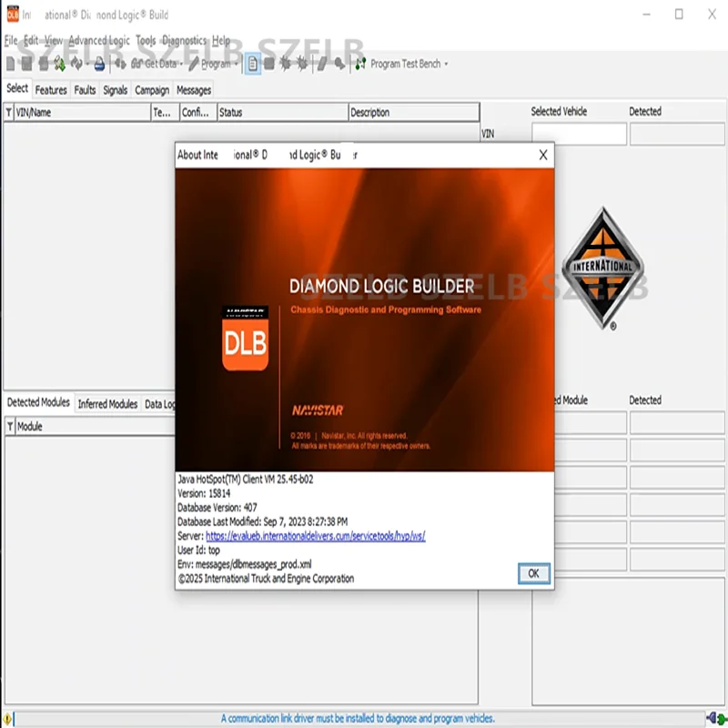
Task: Open the View menu
Action: click(x=54, y=40)
